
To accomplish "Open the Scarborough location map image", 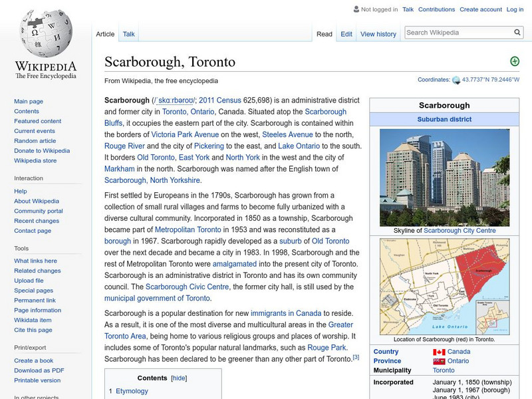I will tap(444, 287).
